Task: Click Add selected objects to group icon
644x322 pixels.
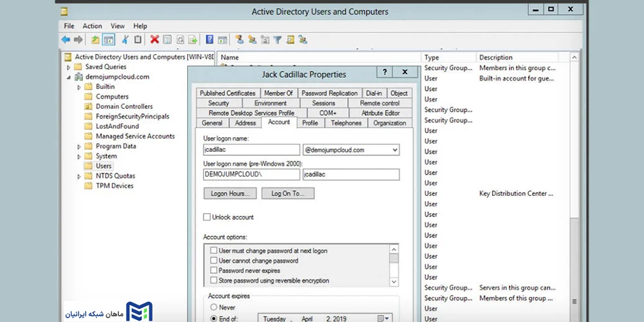Action: coord(303,39)
